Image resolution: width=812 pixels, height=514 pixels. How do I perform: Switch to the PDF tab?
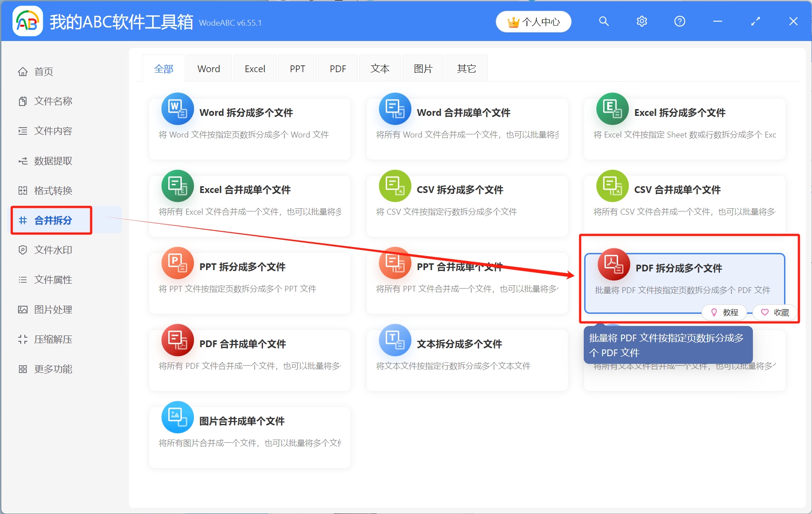pyautogui.click(x=337, y=68)
